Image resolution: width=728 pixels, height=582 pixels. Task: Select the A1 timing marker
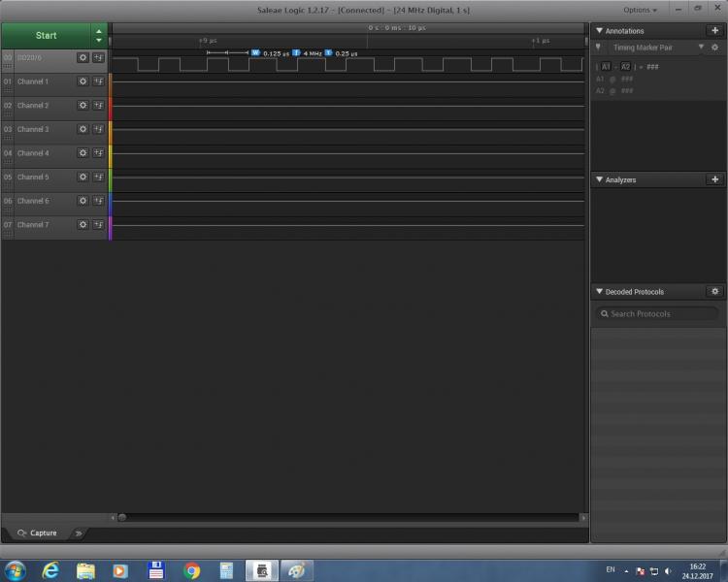pos(605,67)
